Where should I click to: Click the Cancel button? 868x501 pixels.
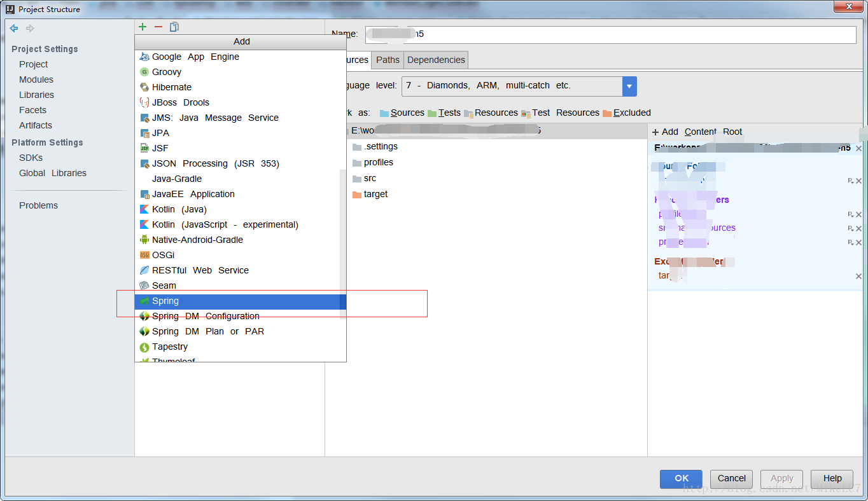[732, 479]
